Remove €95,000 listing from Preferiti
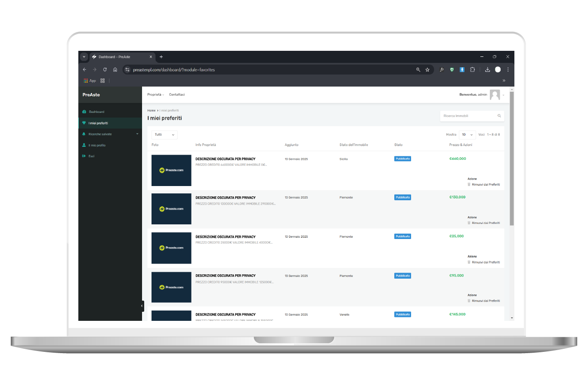This screenshot has width=588, height=385. (486, 301)
